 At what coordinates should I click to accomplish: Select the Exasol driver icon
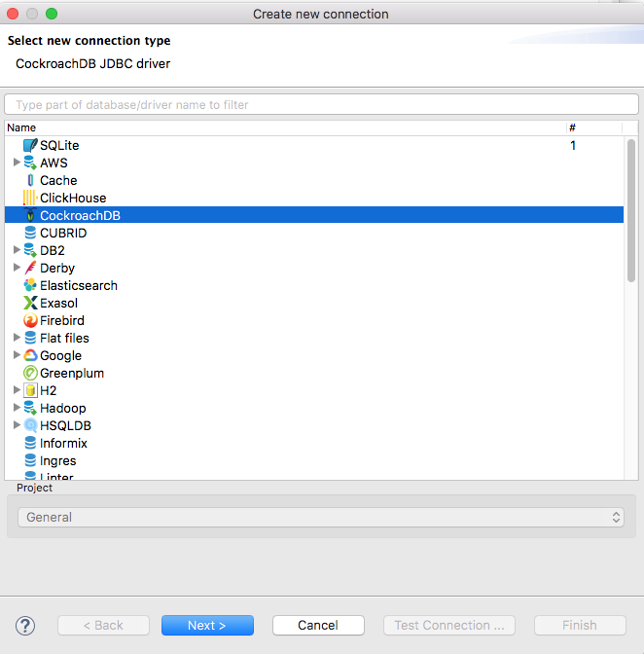(30, 303)
